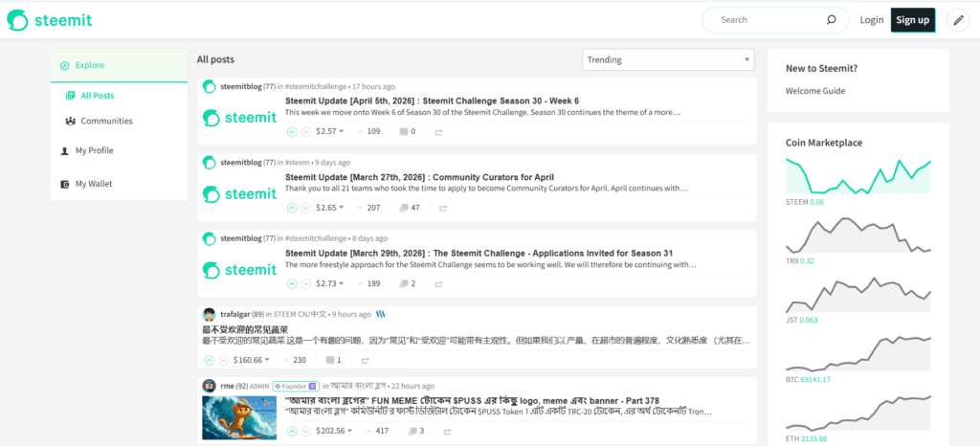This screenshot has width=980, height=446.
Task: Upvote the Applications Invited for Season 31 post
Action: [x=292, y=283]
